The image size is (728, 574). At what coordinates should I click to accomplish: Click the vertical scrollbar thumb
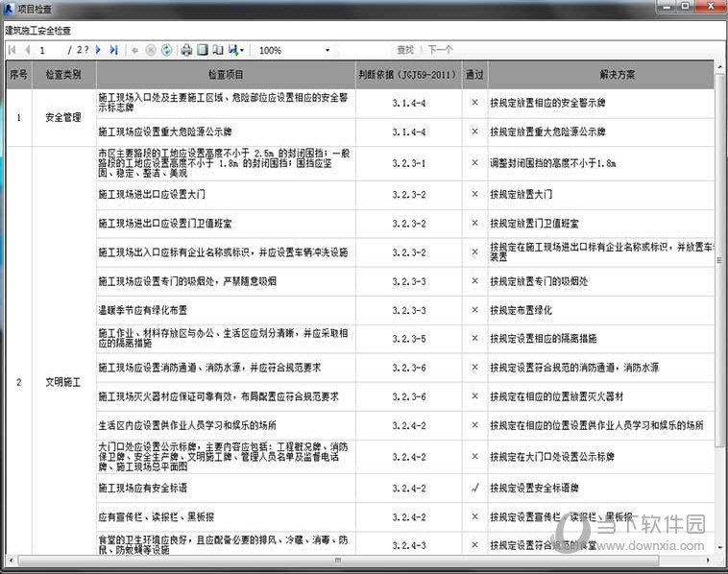719,260
